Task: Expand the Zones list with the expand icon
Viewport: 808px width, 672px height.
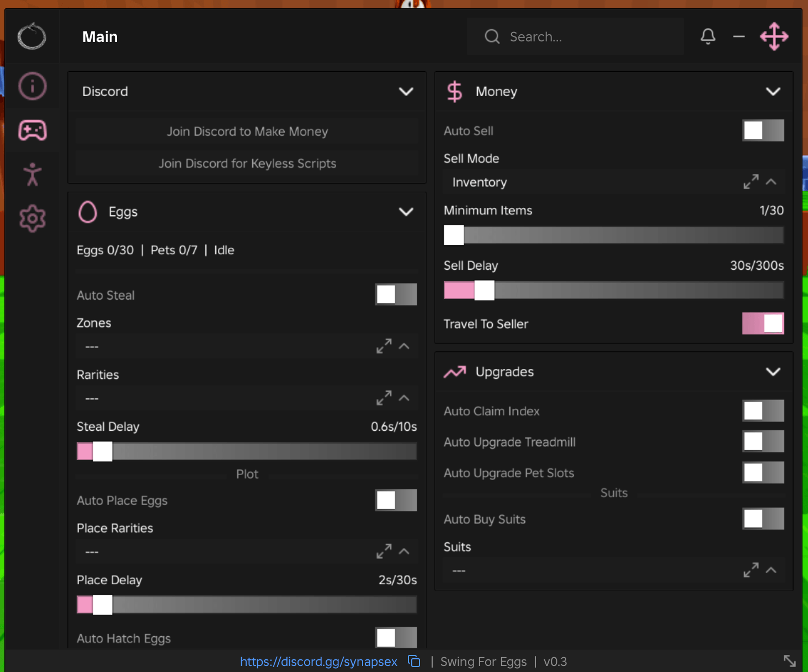Action: (384, 346)
